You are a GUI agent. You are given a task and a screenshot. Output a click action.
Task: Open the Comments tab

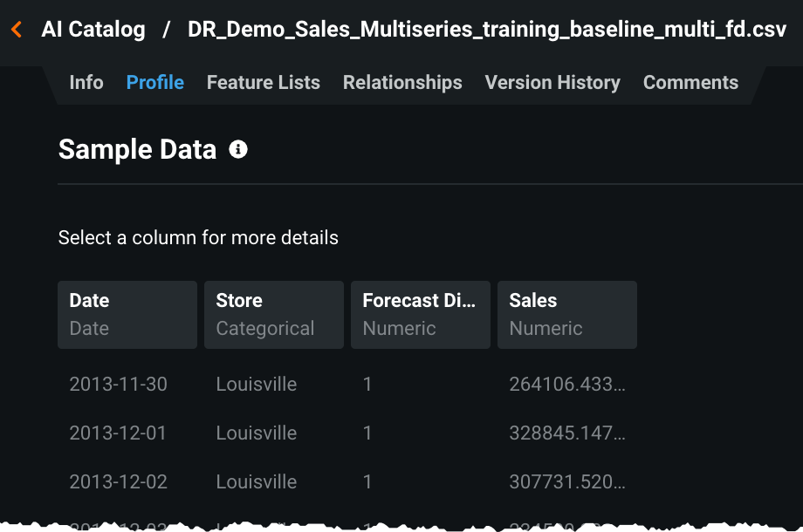click(x=690, y=83)
